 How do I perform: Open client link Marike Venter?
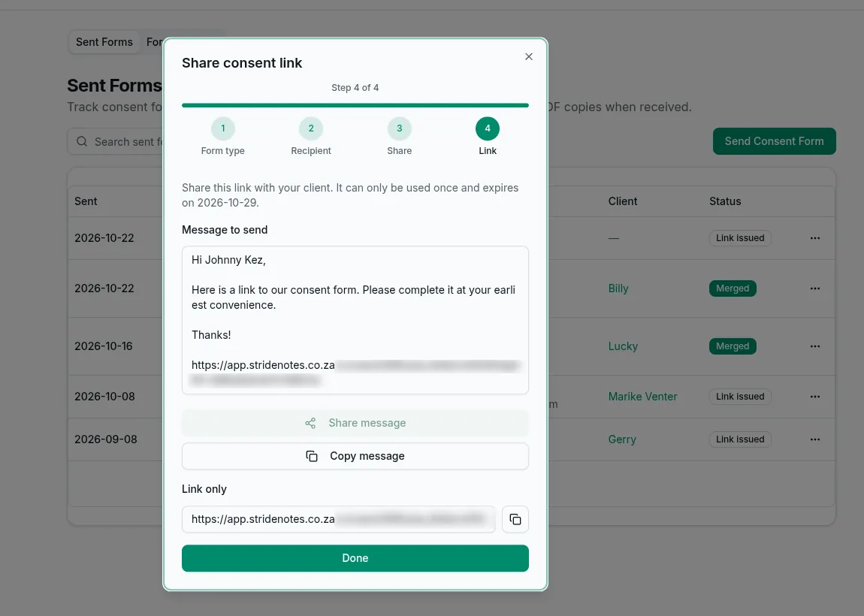pyautogui.click(x=642, y=396)
